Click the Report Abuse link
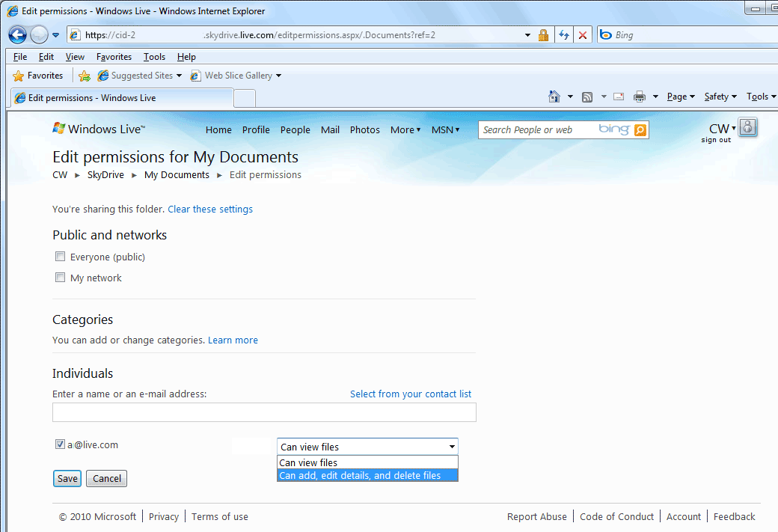The height and width of the screenshot is (532, 778). [537, 516]
